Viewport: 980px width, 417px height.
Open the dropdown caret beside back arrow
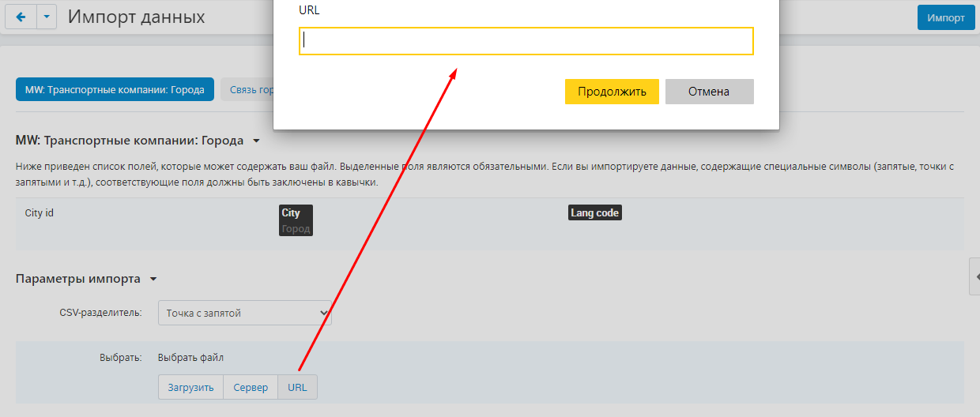(47, 17)
